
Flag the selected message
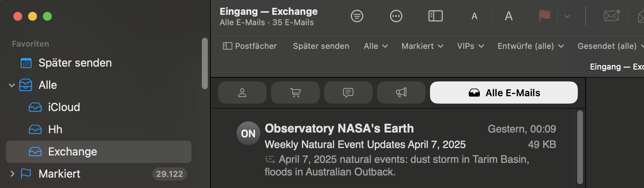[x=544, y=16]
